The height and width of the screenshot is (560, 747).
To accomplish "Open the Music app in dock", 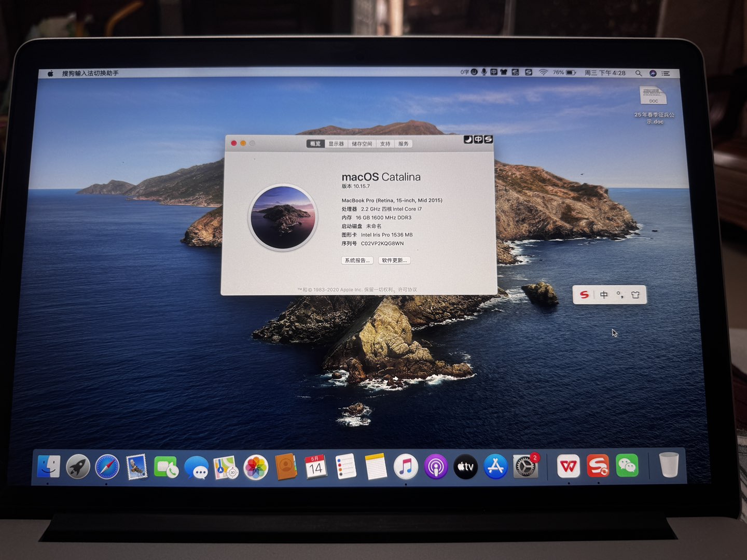I will pos(406,467).
